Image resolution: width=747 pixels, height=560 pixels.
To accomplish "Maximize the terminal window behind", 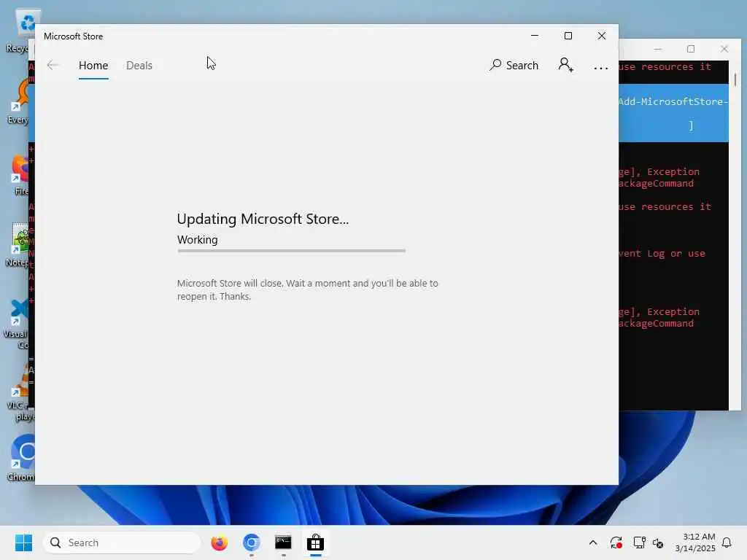I will (691, 49).
